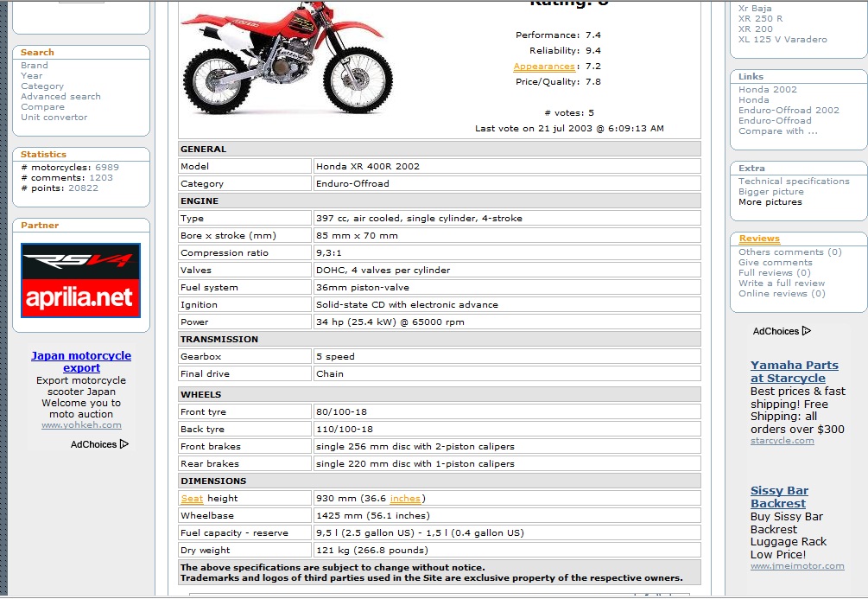Open the Enduro-Offroad 2002 link
The height and width of the screenshot is (599, 868).
coord(789,111)
